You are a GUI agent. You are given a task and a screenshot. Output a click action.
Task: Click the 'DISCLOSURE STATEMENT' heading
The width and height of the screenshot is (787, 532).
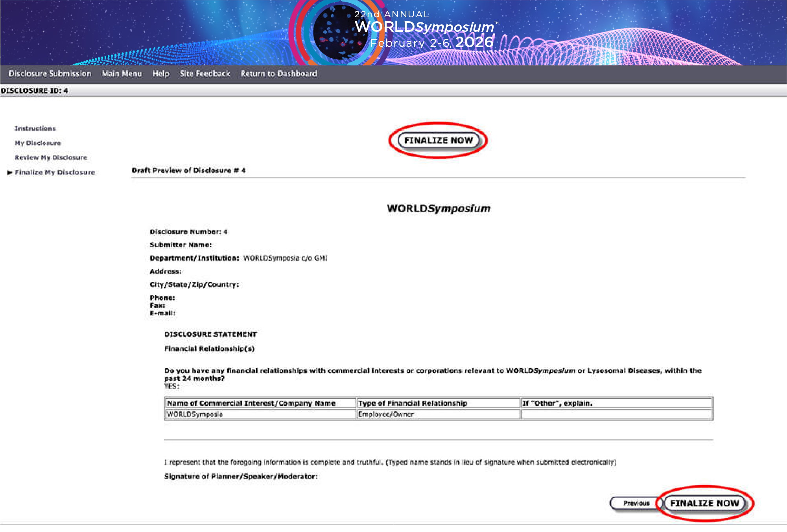pos(210,334)
